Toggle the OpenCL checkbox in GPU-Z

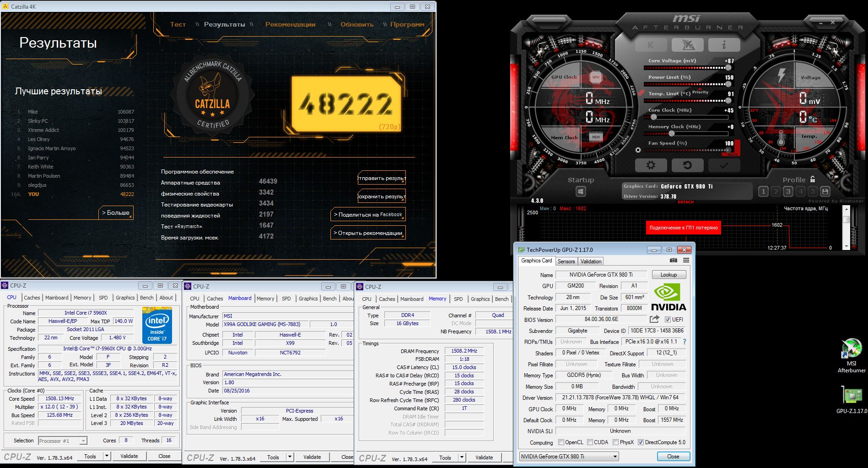561,442
